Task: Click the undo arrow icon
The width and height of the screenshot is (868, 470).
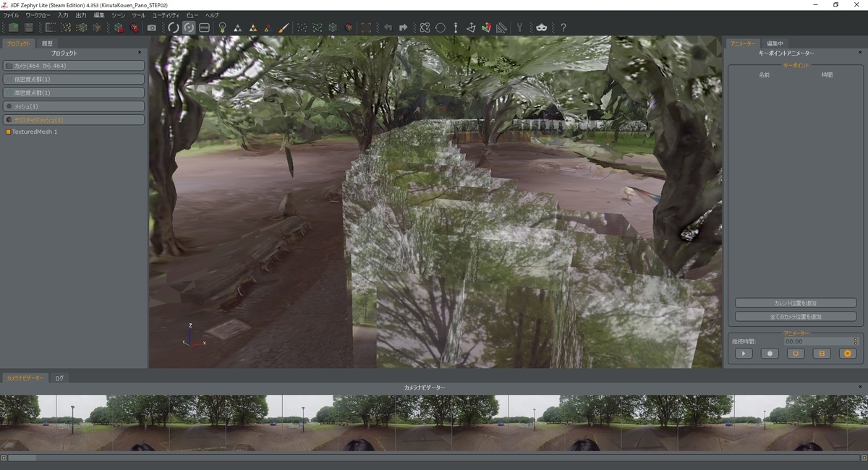Action: (388, 27)
